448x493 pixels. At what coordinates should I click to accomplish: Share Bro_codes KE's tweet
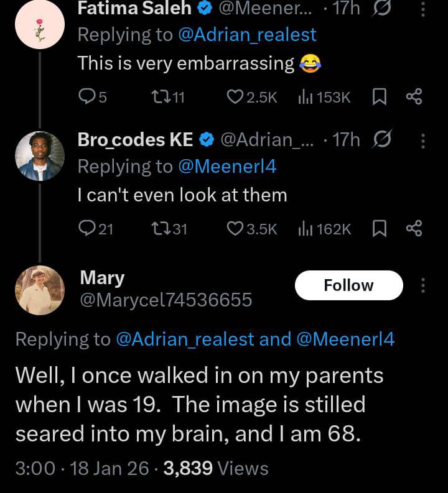pos(414,229)
